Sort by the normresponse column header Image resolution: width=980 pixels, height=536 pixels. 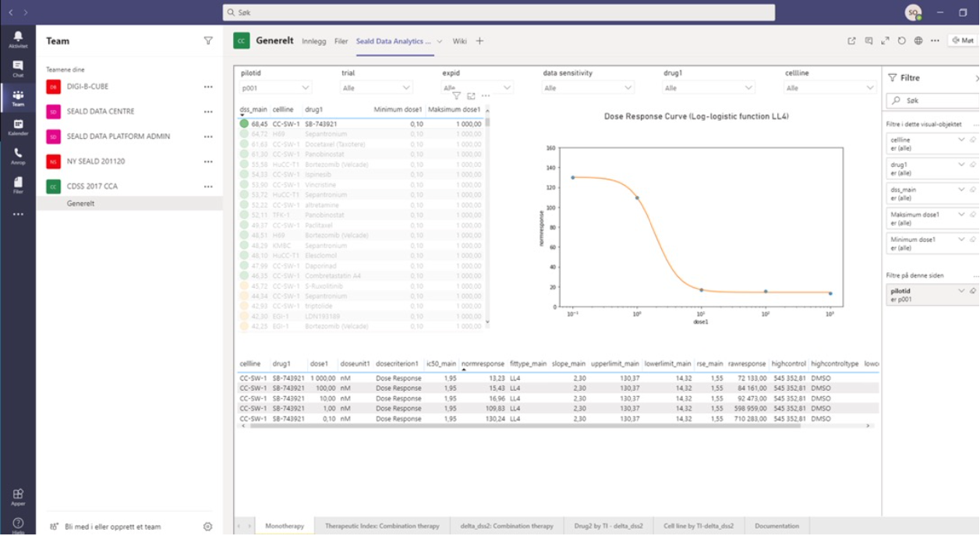tap(483, 364)
